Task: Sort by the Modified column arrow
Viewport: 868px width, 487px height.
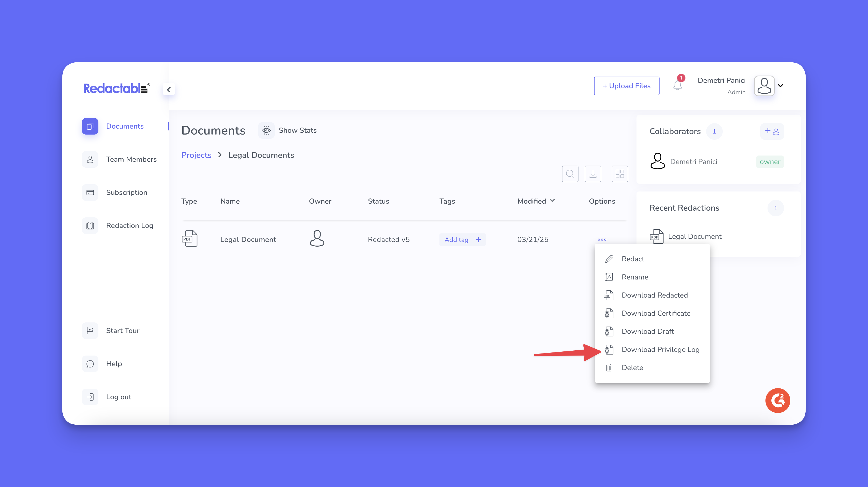Action: pos(552,201)
